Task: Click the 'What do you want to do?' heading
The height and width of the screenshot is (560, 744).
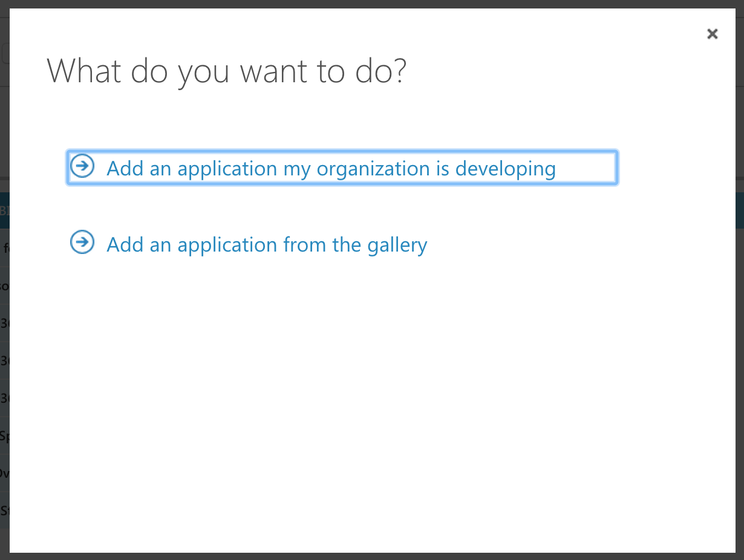Action: tap(227, 72)
